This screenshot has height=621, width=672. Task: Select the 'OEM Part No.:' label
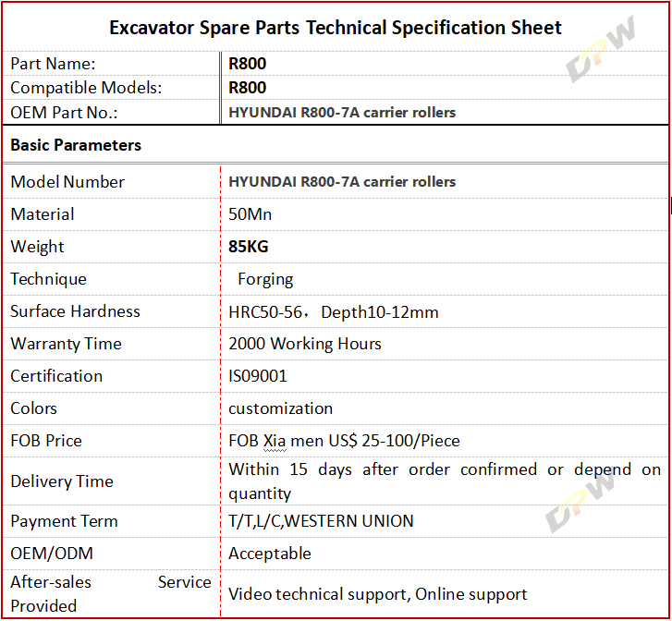tap(64, 113)
